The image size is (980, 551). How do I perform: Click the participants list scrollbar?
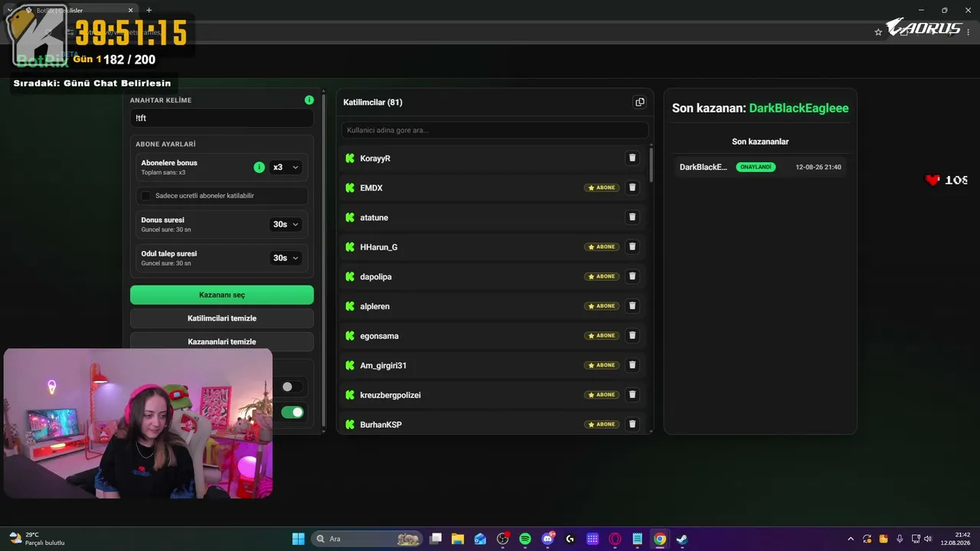point(652,165)
